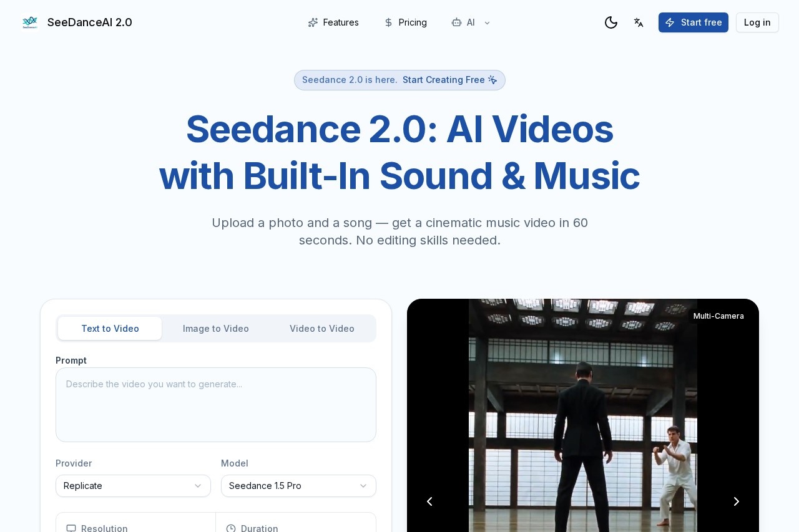Open the language switcher icon
This screenshot has height=532, width=799.
639,22
